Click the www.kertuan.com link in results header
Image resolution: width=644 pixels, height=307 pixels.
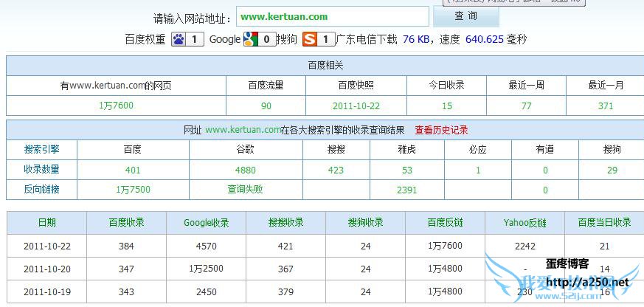[x=243, y=130]
